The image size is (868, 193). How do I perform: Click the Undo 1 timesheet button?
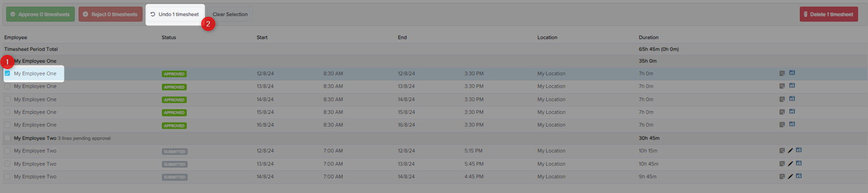(x=175, y=15)
